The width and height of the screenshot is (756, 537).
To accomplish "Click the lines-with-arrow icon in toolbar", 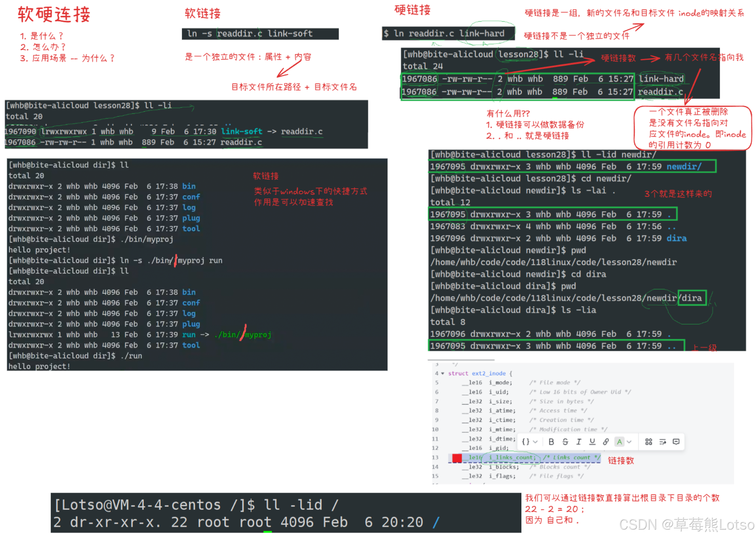I will (662, 442).
